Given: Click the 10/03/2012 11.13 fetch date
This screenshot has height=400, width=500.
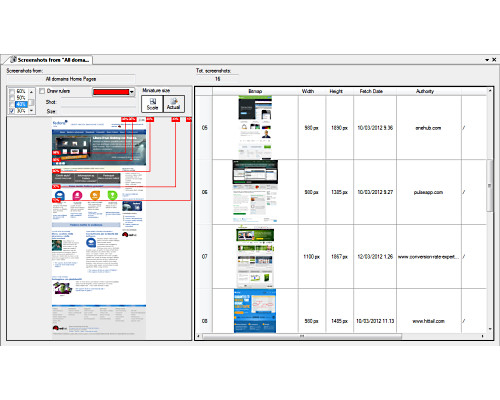Looking at the screenshot, I should 375,321.
